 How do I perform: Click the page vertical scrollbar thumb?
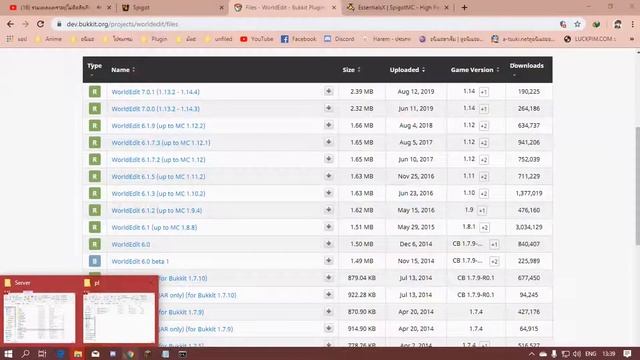637,186
